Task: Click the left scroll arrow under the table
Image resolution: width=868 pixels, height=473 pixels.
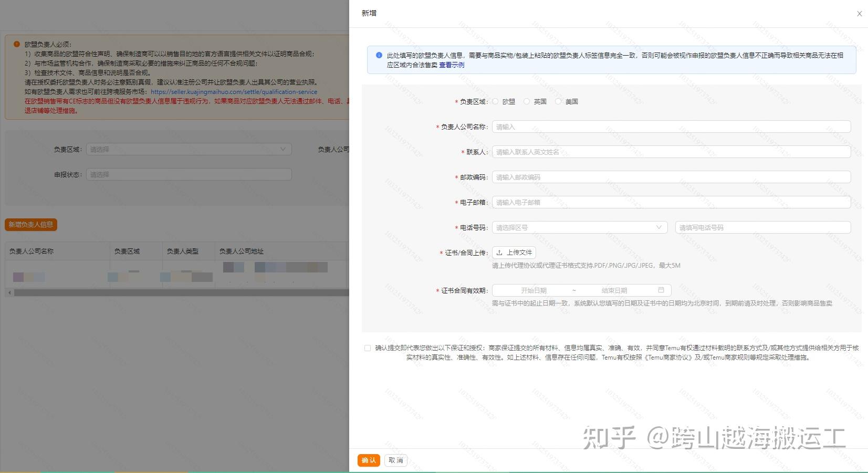Action: (9, 292)
